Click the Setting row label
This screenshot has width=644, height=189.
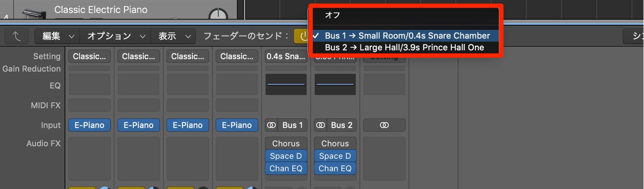tap(47, 56)
